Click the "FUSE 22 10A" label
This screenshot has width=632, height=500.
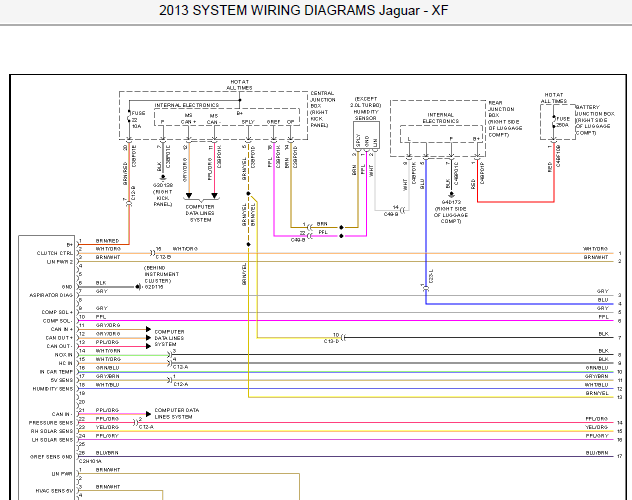click(x=138, y=120)
